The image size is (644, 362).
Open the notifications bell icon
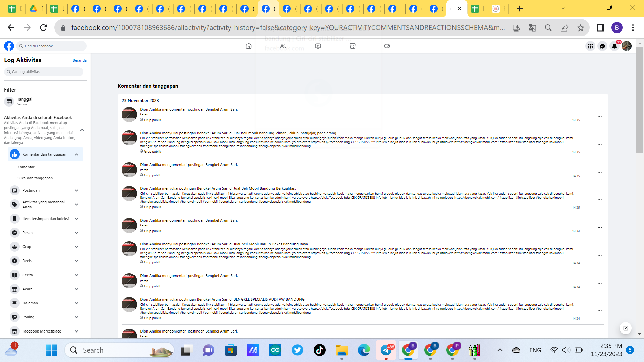614,46
